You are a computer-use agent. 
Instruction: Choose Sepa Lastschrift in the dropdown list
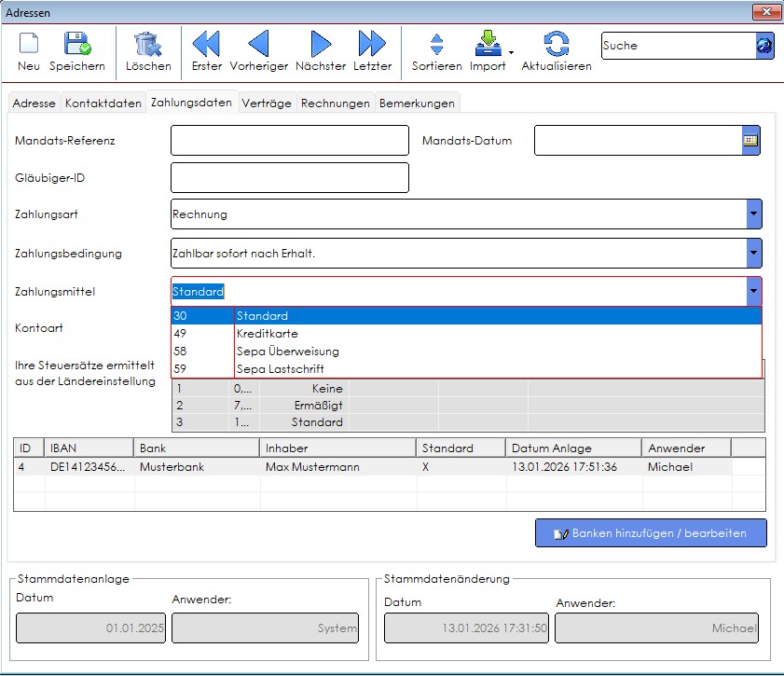[280, 369]
